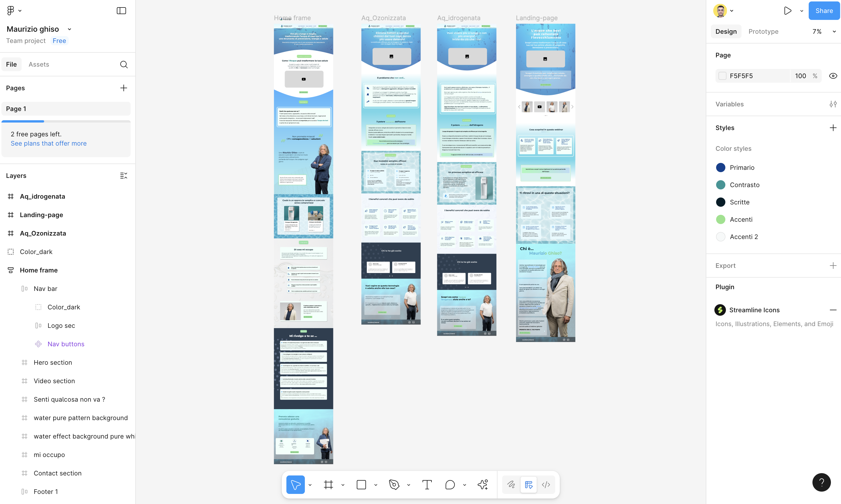
Task: Toggle page background color visibility eye
Action: [x=833, y=76]
